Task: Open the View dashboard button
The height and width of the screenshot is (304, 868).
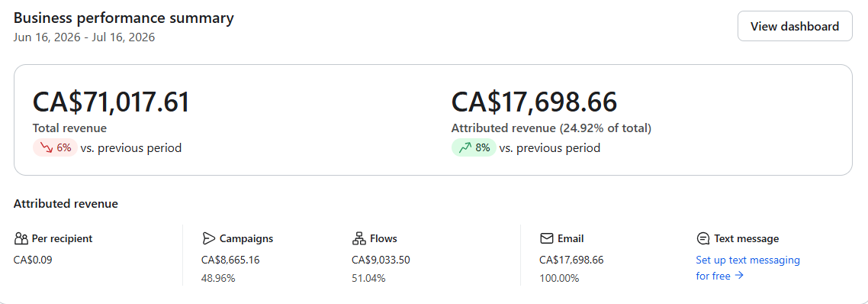Action: coord(794,26)
